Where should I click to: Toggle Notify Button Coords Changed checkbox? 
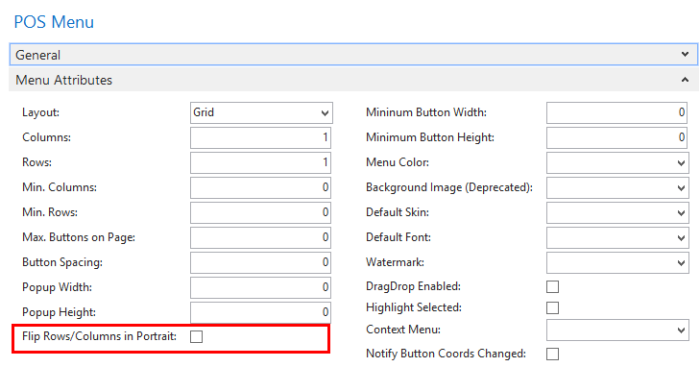coord(553,354)
